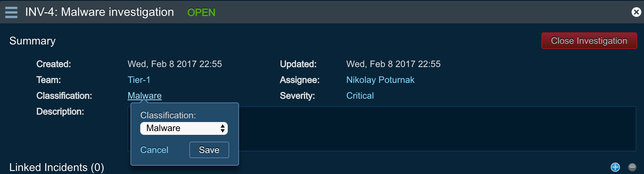Screen dimensions: 644x174
Task: Click the green OPEN status label
Action: click(201, 12)
